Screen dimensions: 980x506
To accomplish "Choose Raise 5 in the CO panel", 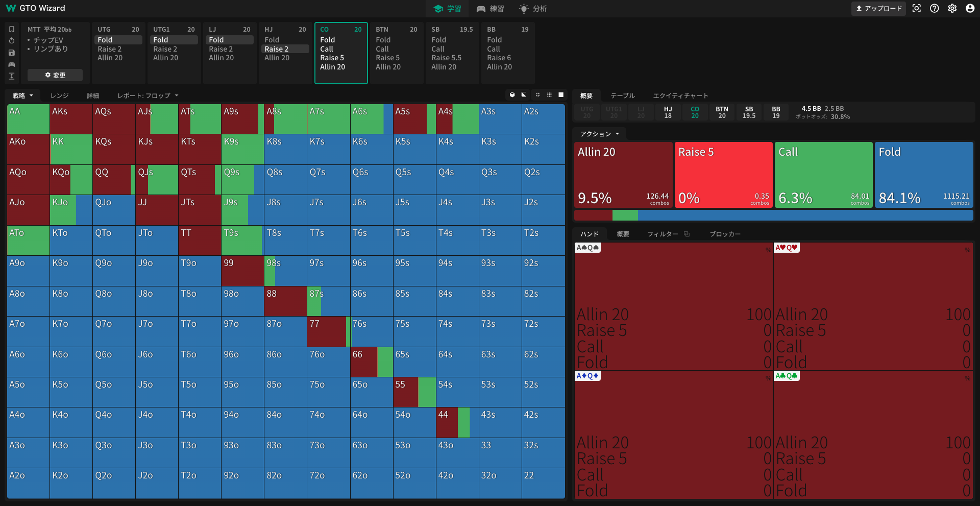I will pyautogui.click(x=332, y=58).
